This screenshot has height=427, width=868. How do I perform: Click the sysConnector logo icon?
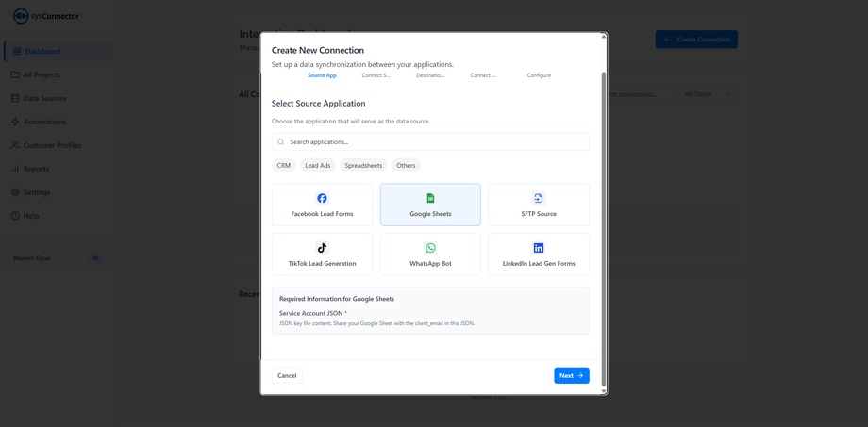(x=21, y=16)
